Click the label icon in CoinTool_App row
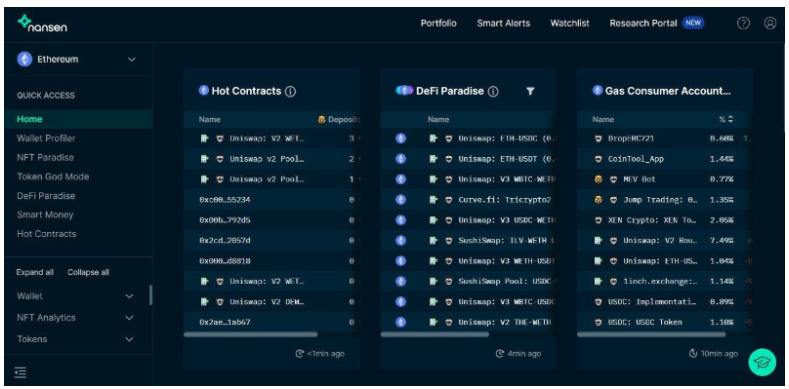This screenshot has width=789, height=389. 598,159
